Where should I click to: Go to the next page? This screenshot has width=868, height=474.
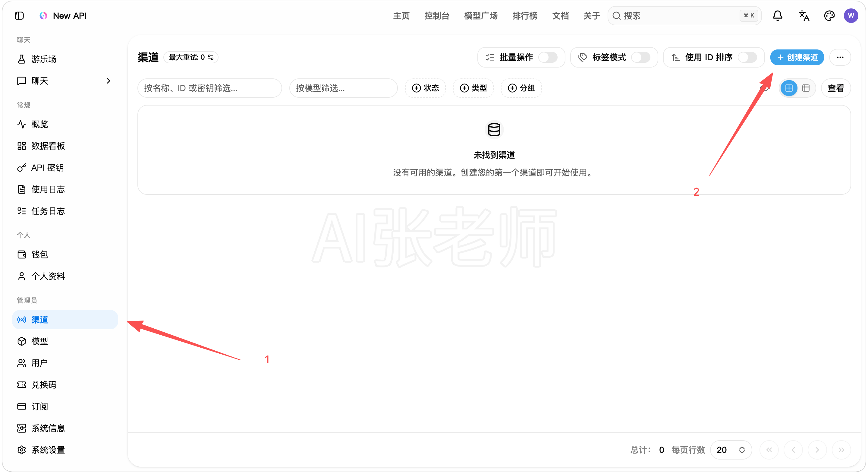[817, 450]
